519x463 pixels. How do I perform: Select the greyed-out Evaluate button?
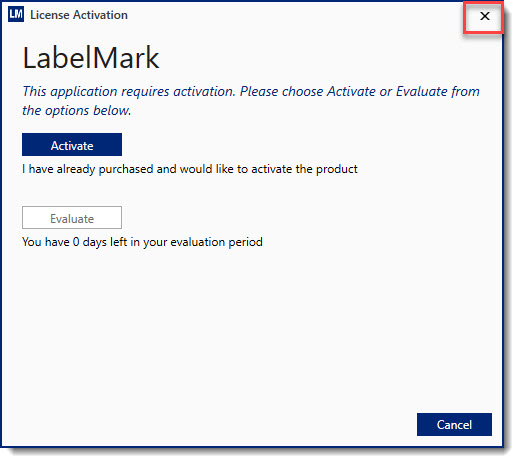pyautogui.click(x=72, y=218)
